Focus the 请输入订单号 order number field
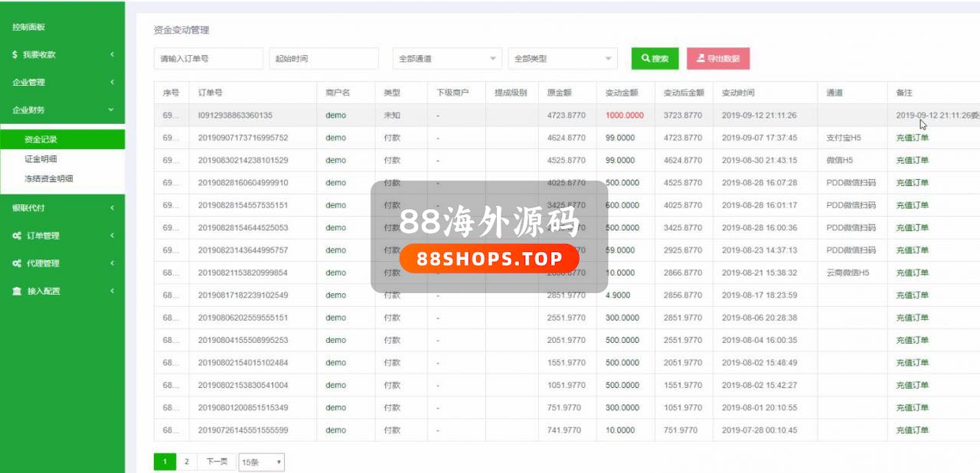The height and width of the screenshot is (473, 980). point(208,59)
